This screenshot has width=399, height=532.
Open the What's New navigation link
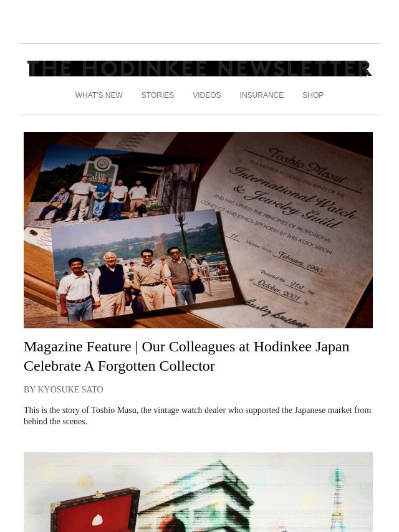pyautogui.click(x=99, y=95)
